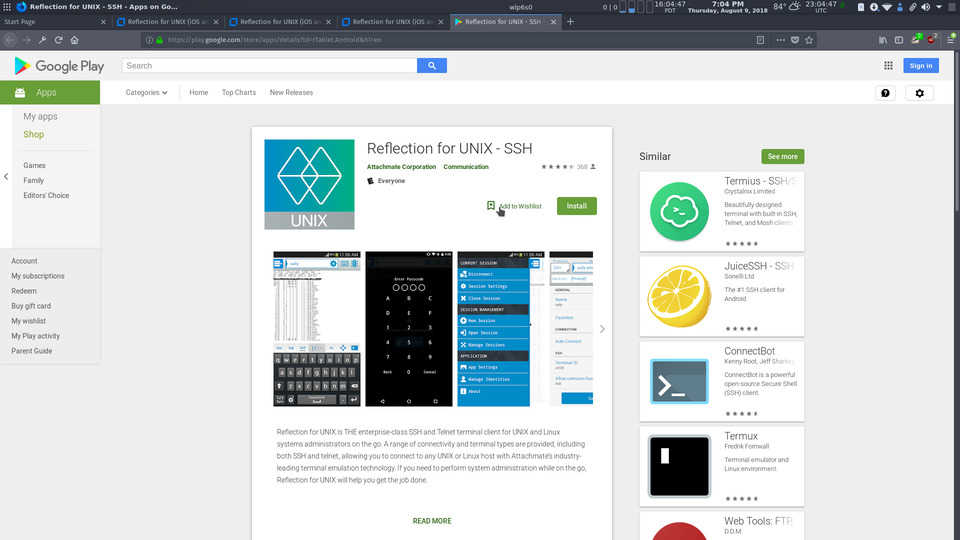Open Parent Guide in sidebar

coord(32,351)
